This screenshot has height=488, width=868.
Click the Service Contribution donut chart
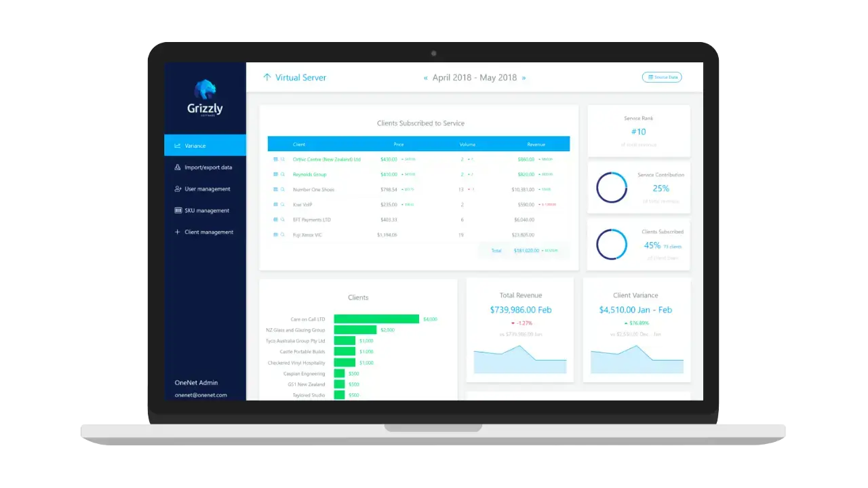(612, 188)
